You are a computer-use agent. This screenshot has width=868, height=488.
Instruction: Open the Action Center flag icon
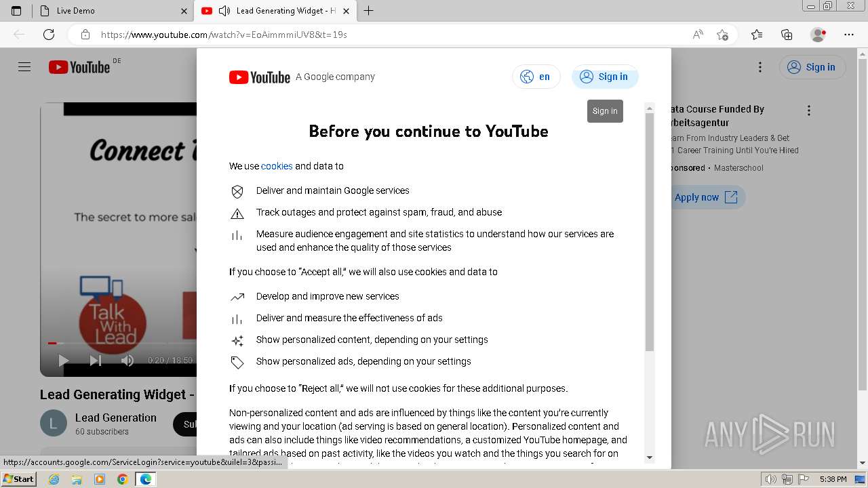point(804,479)
